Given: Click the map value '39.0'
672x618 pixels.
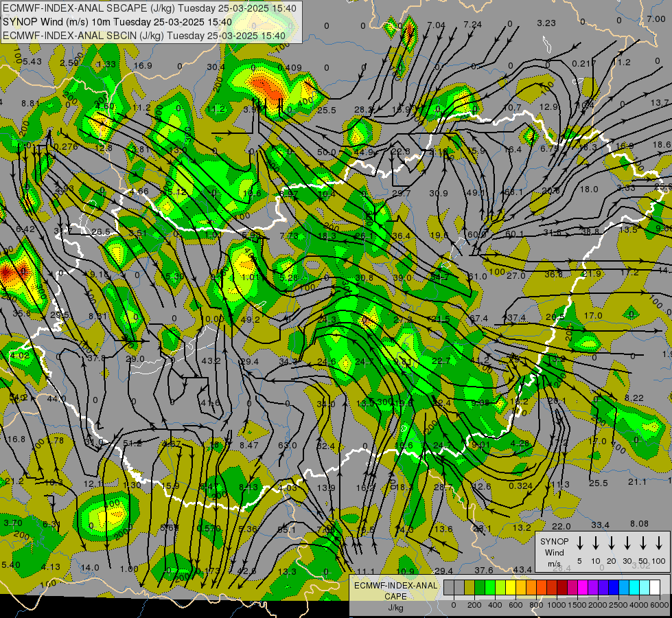Looking at the screenshot, I should coord(402,278).
